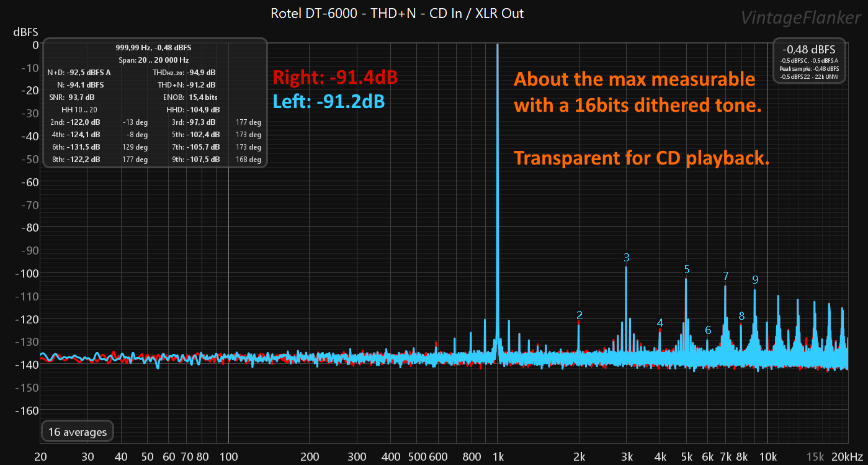Click the '999,99 Hz, -0,48 dBFS' header text
Image resolution: width=868 pixels, height=465 pixels.
coord(153,48)
